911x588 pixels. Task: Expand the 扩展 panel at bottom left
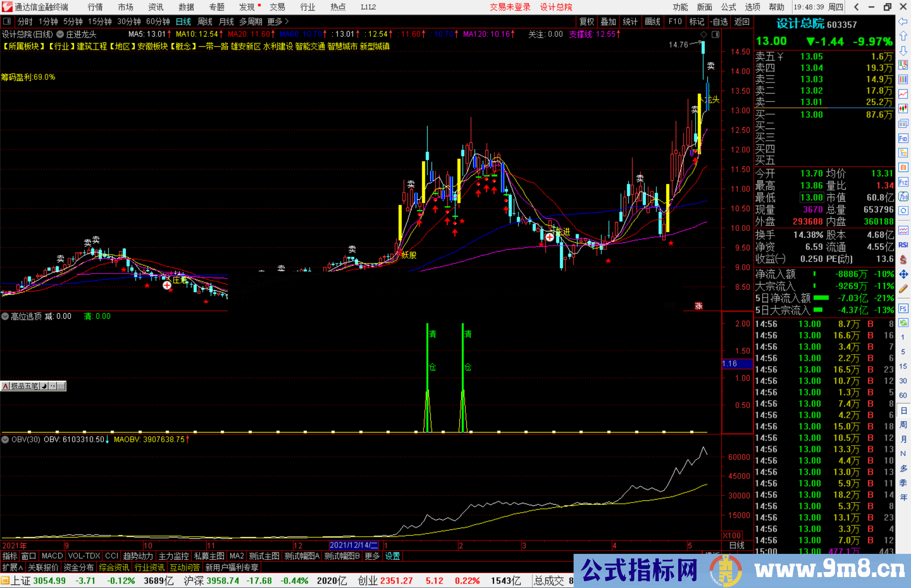click(x=12, y=567)
